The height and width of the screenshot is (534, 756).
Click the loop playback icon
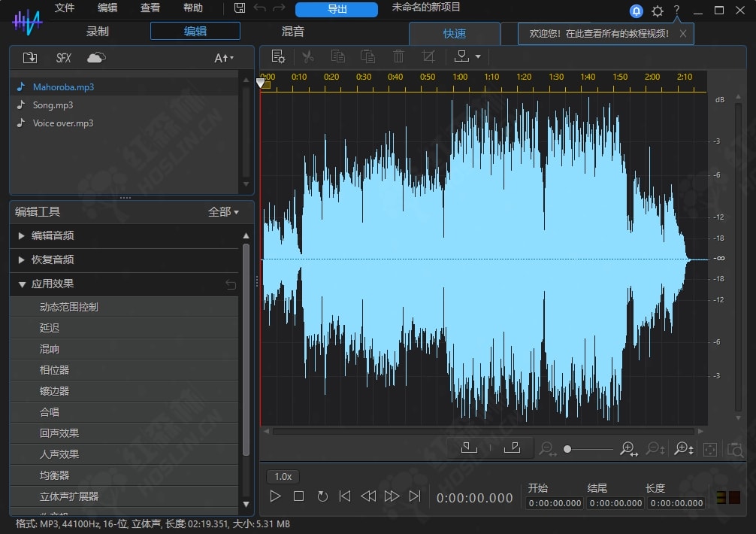(322, 496)
